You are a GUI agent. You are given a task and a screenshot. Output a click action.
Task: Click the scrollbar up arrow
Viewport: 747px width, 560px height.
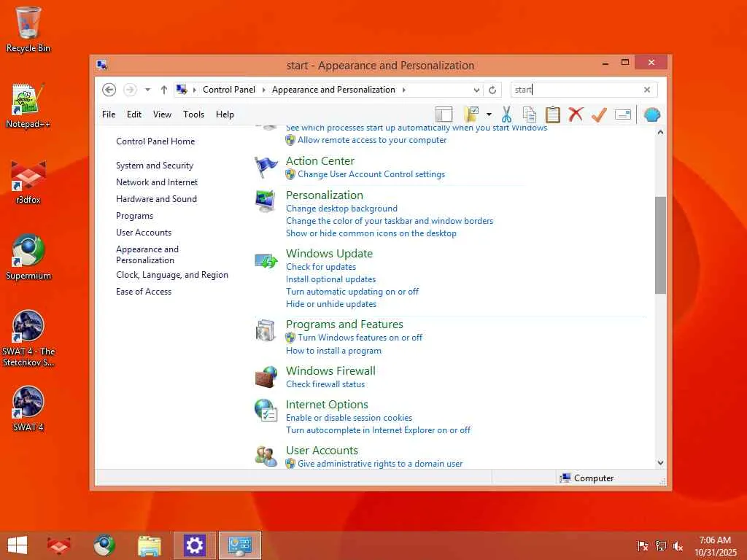coord(660,132)
